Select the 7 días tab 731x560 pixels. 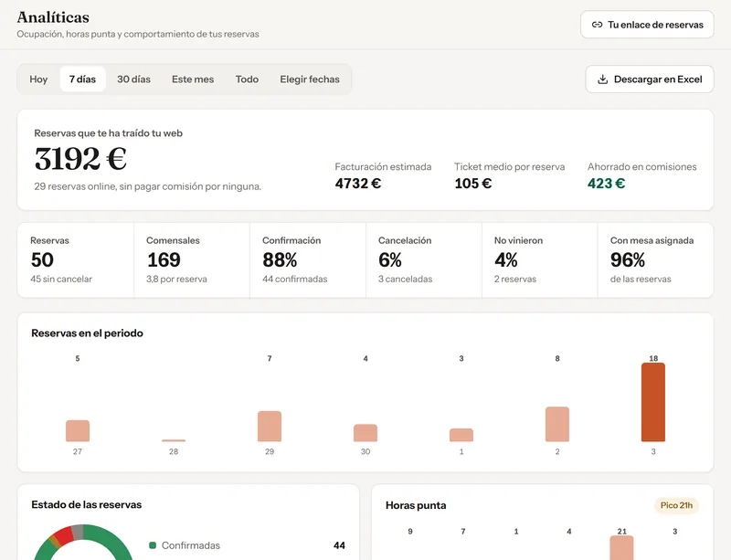pos(82,79)
